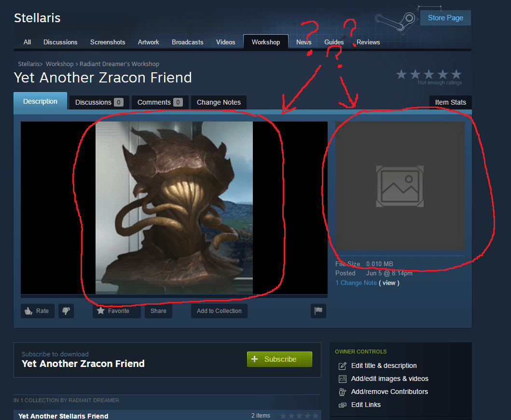Give a five-star rating on the stars
Screen dimensions: 511x420
[x=456, y=75]
